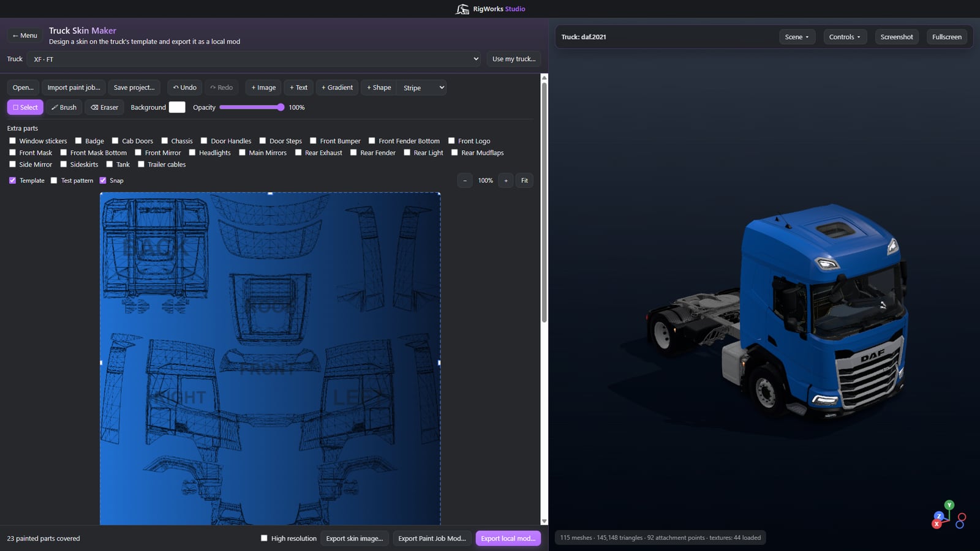Click Import paint job button
The image size is (980, 551).
point(73,88)
